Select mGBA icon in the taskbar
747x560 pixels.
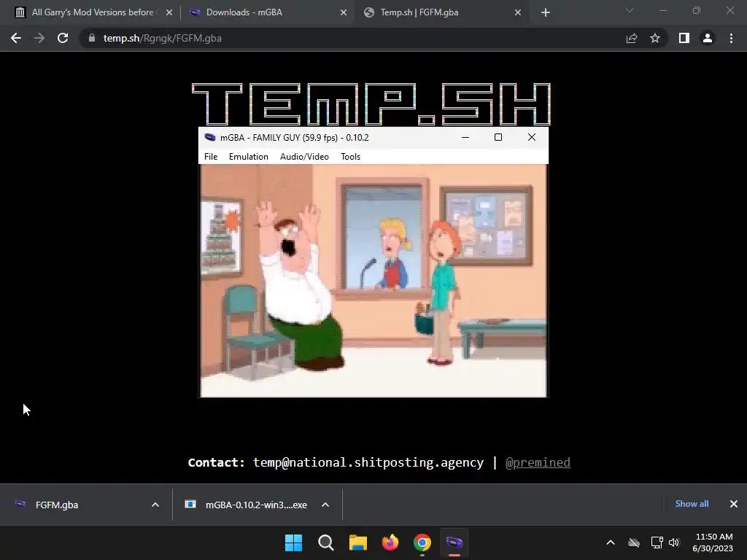(454, 542)
